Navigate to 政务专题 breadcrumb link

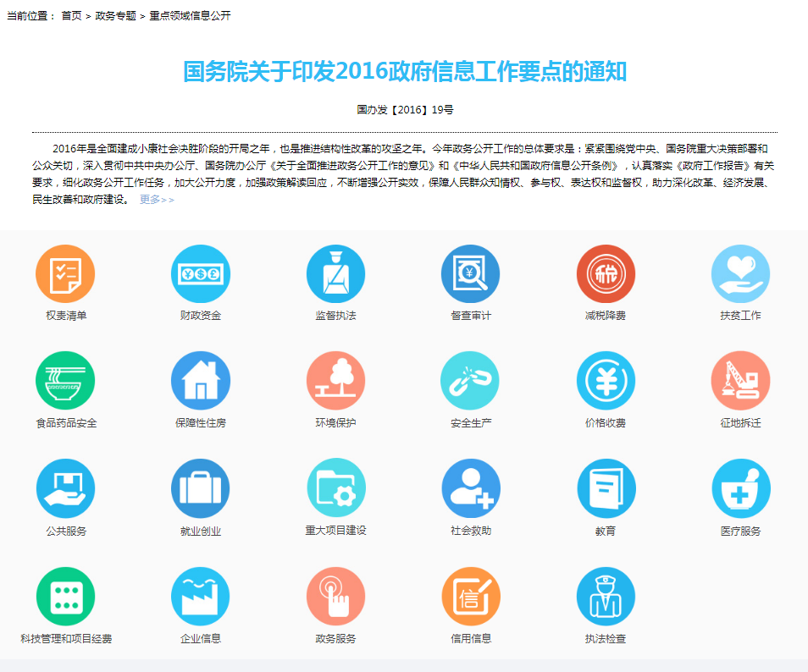(115, 16)
